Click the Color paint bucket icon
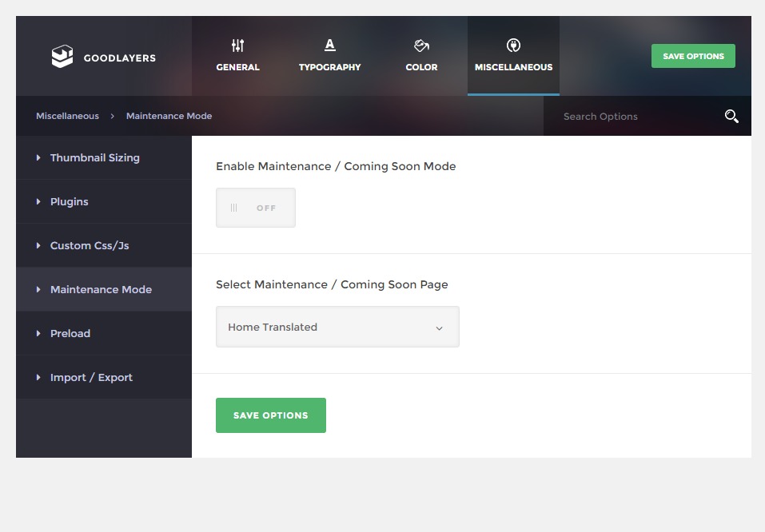 click(421, 46)
